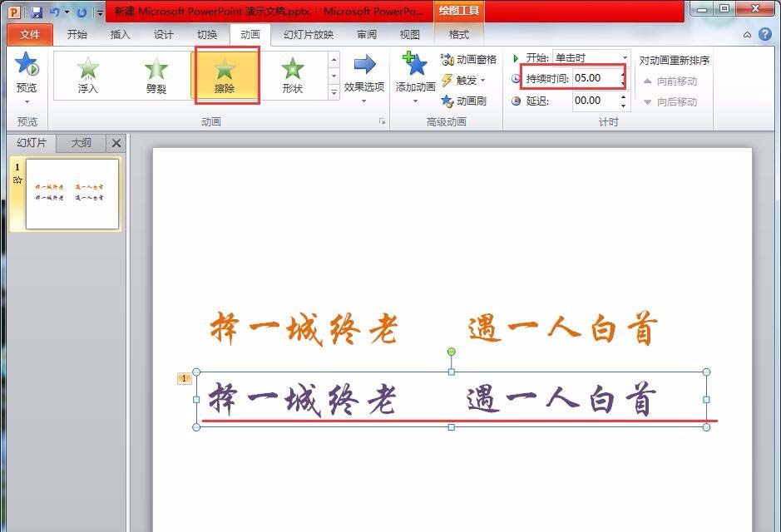Click Move Later (向后移动)

(670, 102)
